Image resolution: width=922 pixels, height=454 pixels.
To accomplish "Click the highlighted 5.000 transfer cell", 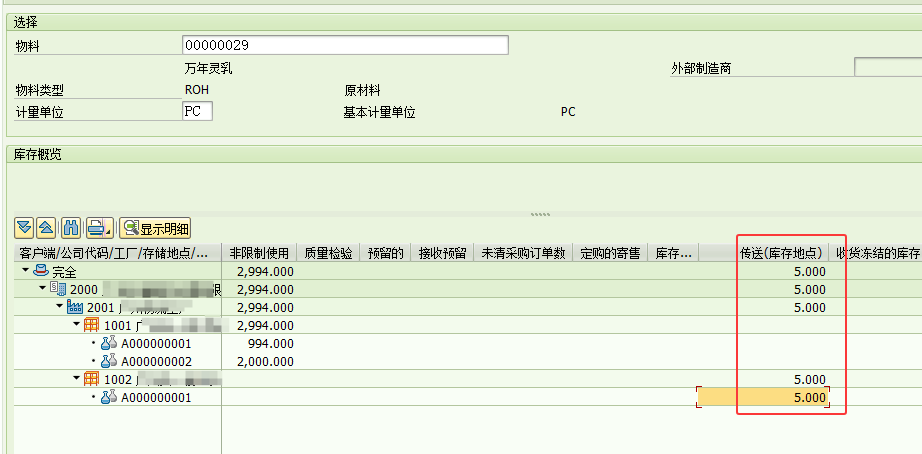I will click(x=762, y=397).
